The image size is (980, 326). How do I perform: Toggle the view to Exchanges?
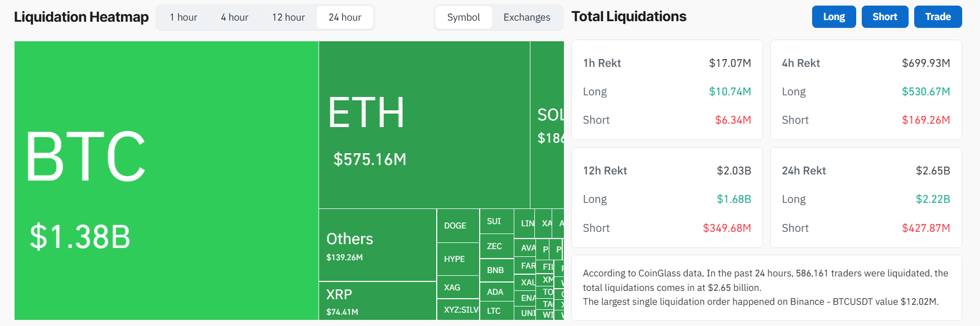click(526, 17)
